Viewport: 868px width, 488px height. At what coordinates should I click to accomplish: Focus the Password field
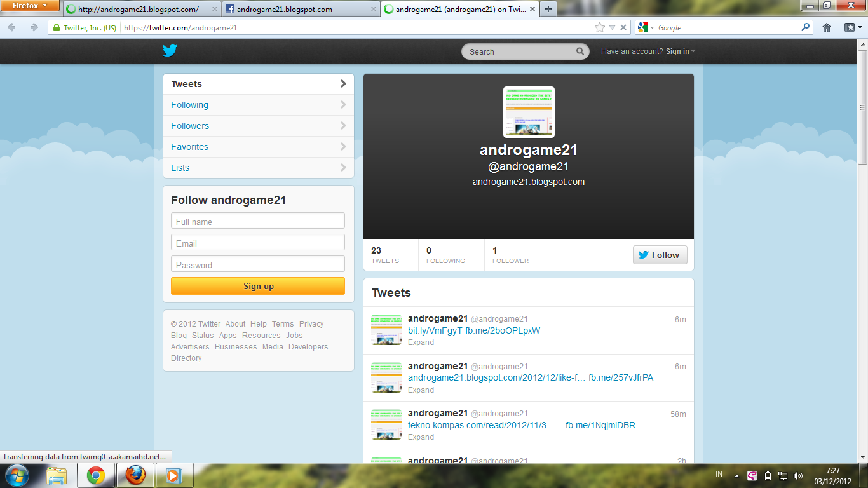coord(258,264)
